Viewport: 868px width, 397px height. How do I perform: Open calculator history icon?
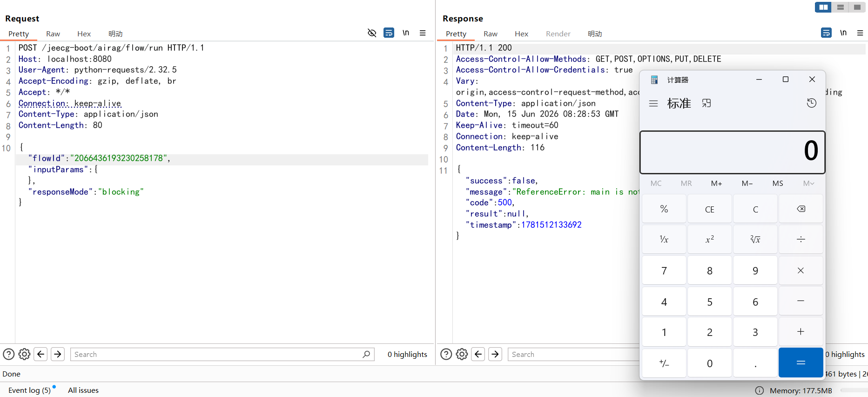(x=812, y=103)
